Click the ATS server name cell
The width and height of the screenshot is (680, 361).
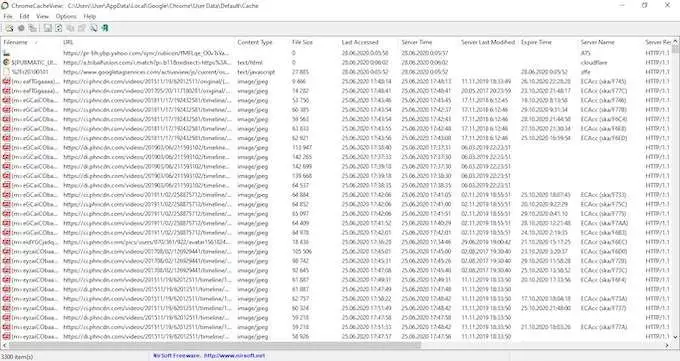(585, 53)
